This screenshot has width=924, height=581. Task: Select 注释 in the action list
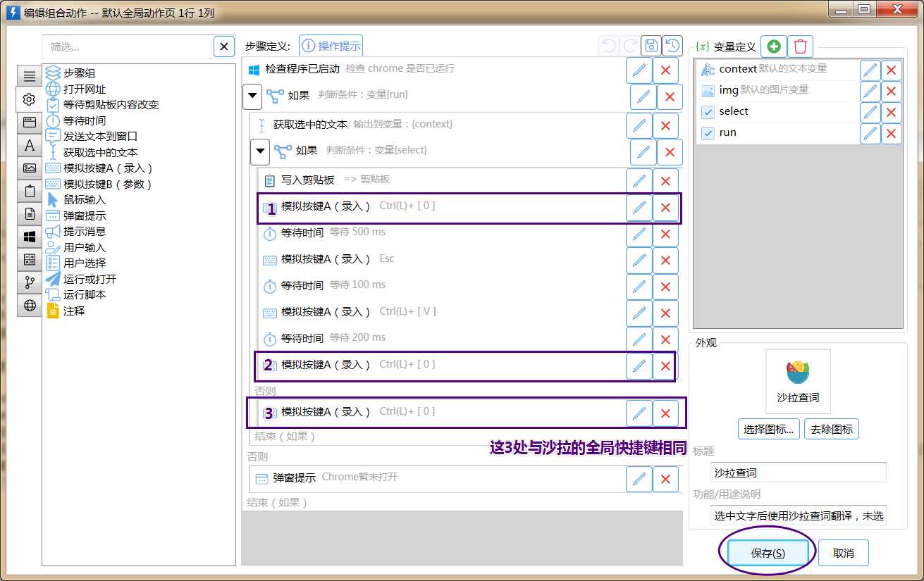pyautogui.click(x=74, y=311)
